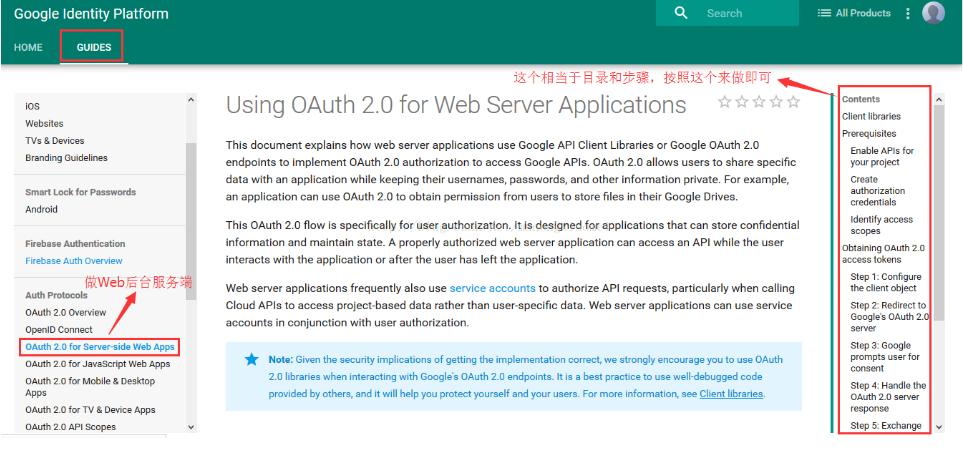
Task: Open the vertical three-dot options menu
Action: pos(908,13)
